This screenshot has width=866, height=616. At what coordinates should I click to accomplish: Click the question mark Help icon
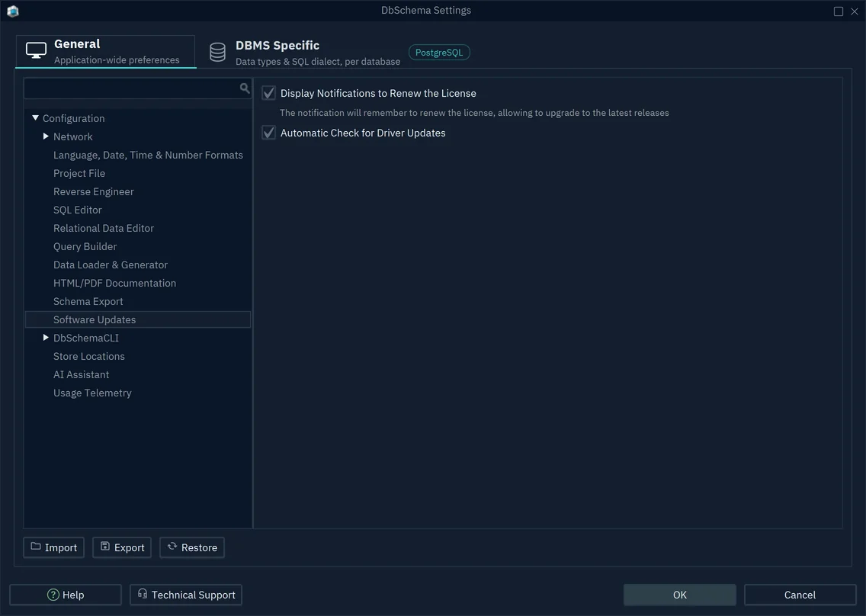(53, 595)
